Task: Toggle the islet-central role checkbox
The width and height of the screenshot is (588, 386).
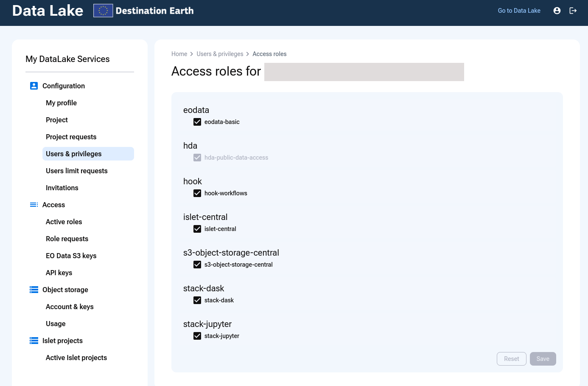Action: click(197, 229)
